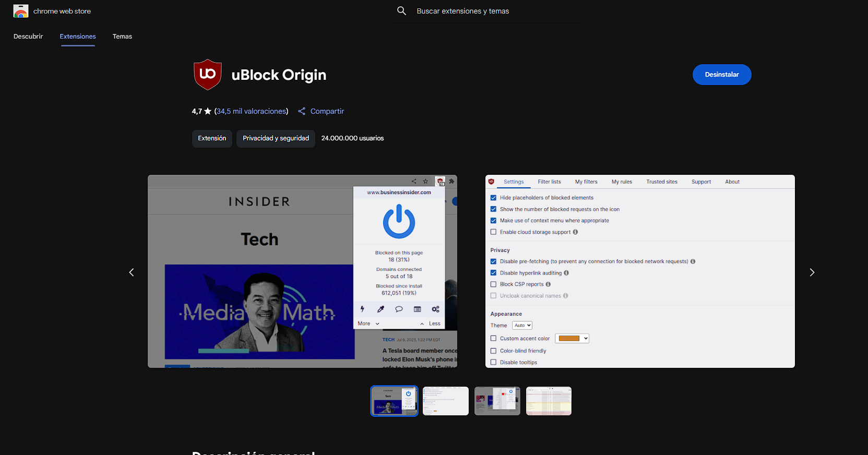This screenshot has width=868, height=455.
Task: Click the 24.000.000 usuarios text
Action: tap(352, 138)
